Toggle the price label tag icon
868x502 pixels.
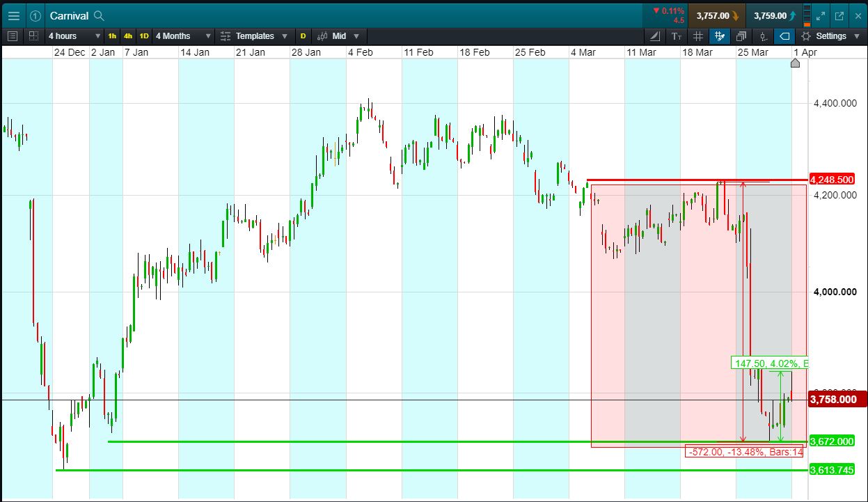pos(784,36)
